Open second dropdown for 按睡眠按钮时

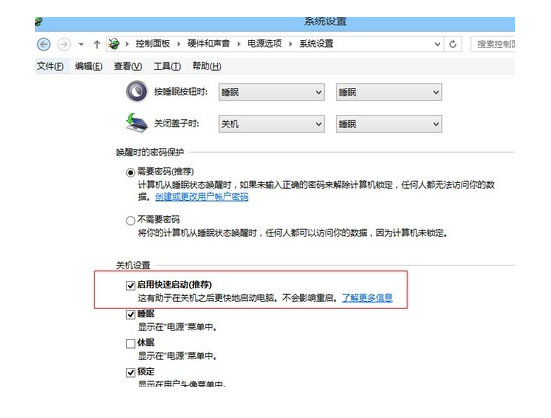click(x=389, y=92)
